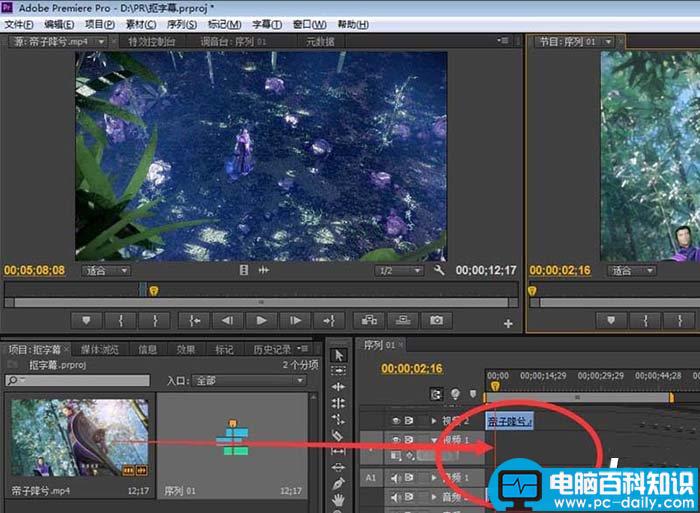Select the Pen tool
Viewport: 700px width, 513px height.
click(x=338, y=484)
